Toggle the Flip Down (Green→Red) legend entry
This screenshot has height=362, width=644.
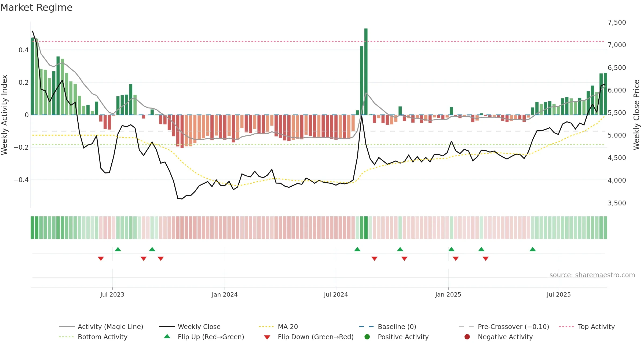click(x=309, y=337)
